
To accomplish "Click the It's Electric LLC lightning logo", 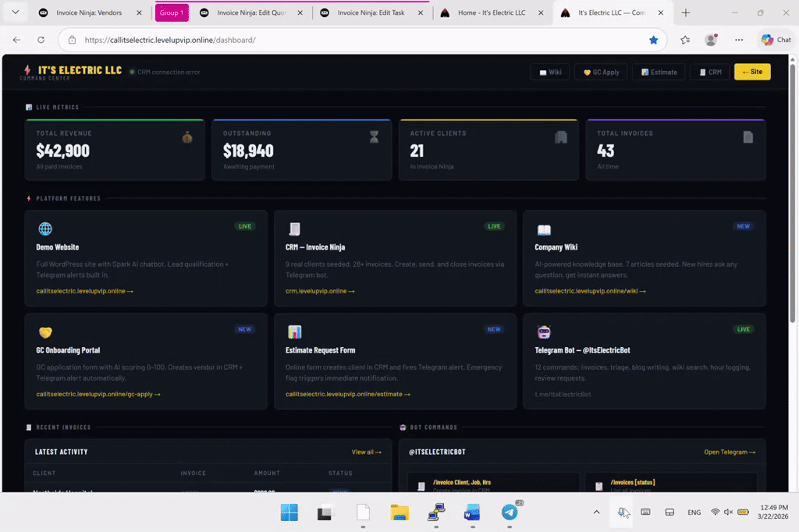I will [x=27, y=69].
